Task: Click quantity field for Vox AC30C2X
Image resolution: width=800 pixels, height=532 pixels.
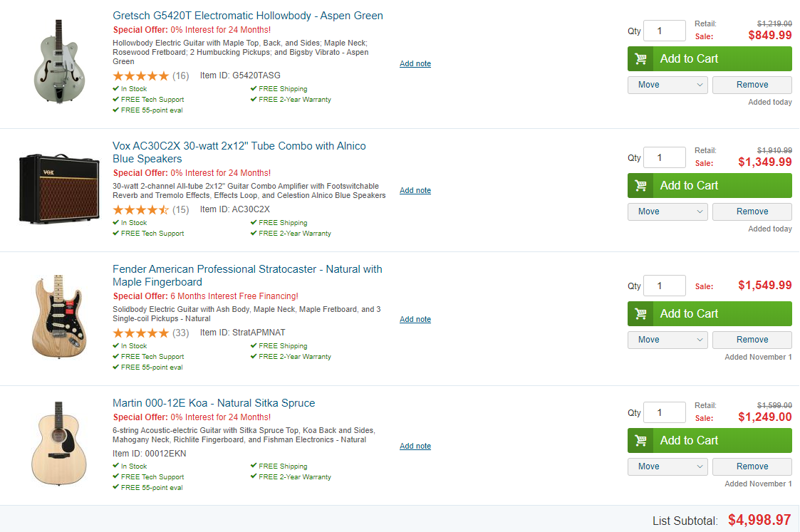Action: point(664,157)
